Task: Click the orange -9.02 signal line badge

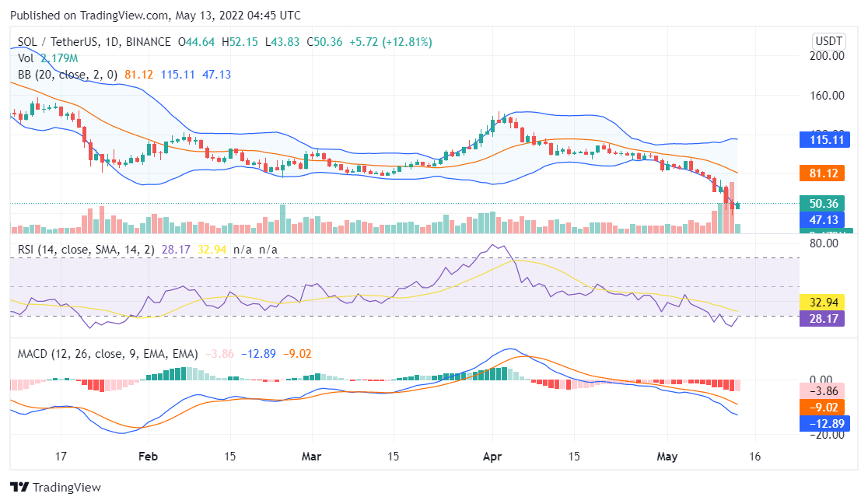Action: (x=824, y=406)
